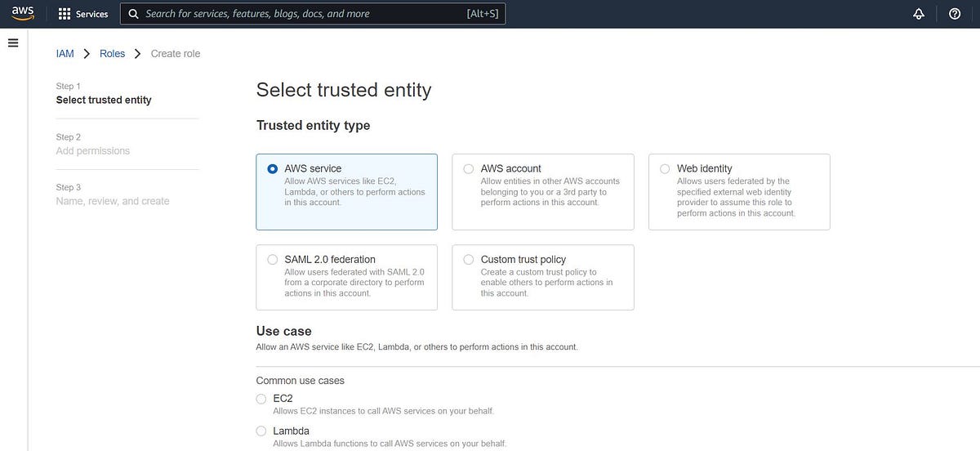This screenshot has width=980, height=451.
Task: Go to the IAM breadcrumb link
Action: click(x=65, y=53)
